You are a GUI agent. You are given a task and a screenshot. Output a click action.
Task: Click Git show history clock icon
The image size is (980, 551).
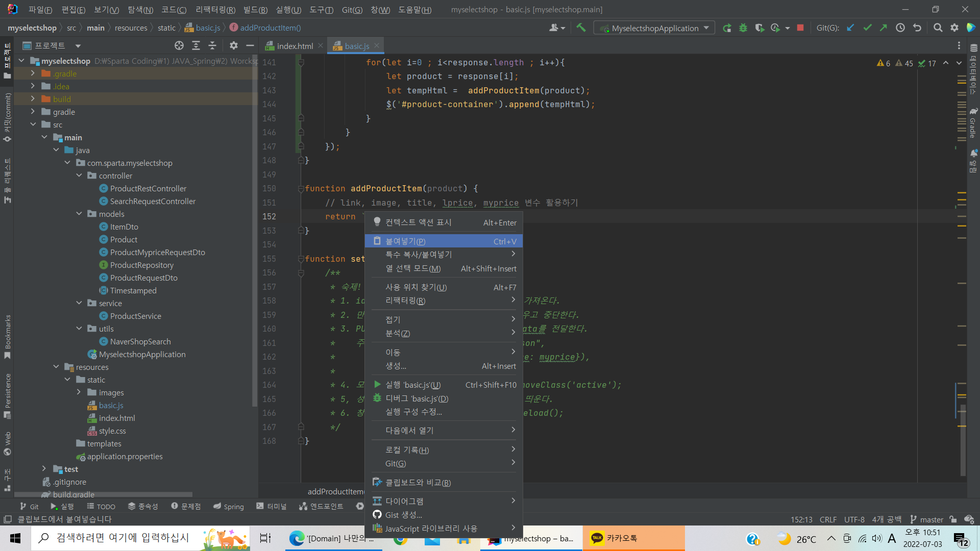900,28
